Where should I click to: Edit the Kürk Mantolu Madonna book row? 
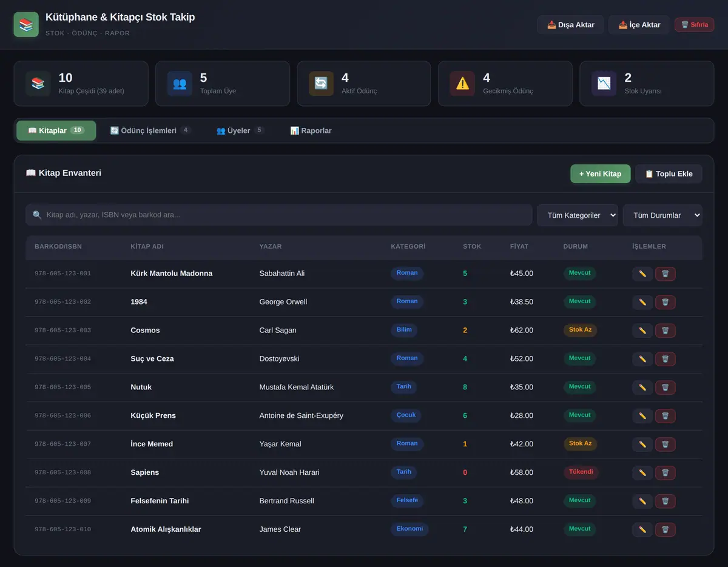coord(642,273)
